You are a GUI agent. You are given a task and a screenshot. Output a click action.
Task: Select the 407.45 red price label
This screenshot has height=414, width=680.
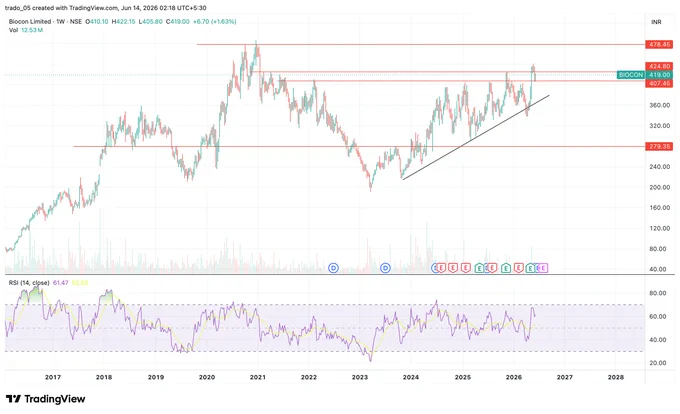point(659,83)
